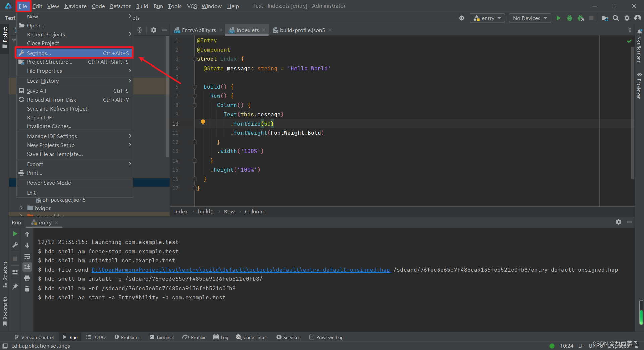Expand the File Properties submenu
This screenshot has width=644, height=350.
[75, 71]
